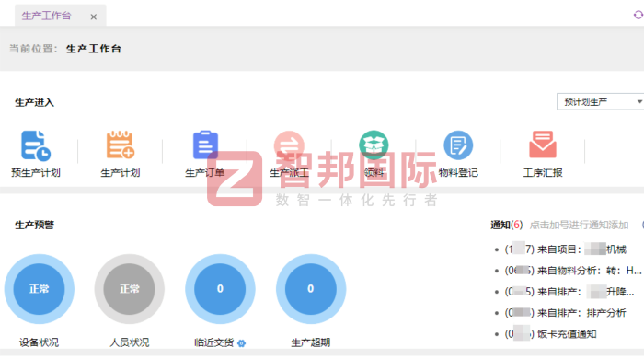The height and width of the screenshot is (359, 644).
Task: Open notification 来自项目 机械
Action: [x=565, y=249]
